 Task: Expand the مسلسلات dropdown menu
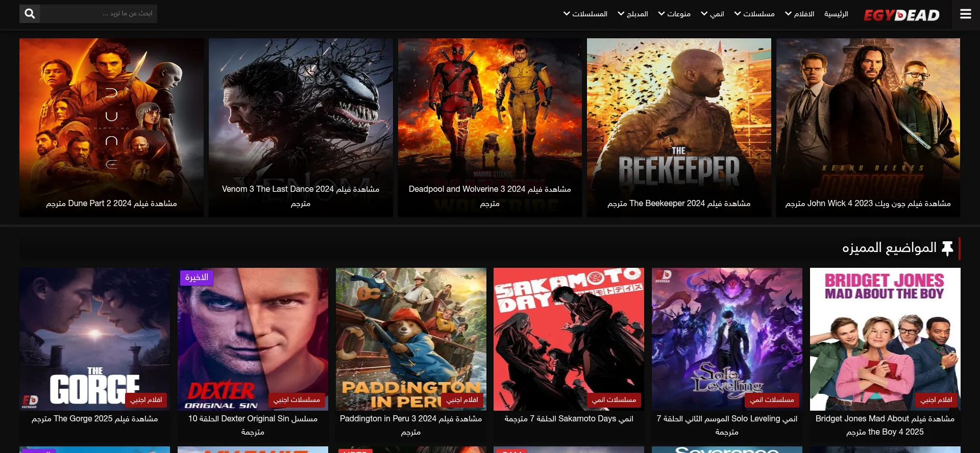point(754,14)
